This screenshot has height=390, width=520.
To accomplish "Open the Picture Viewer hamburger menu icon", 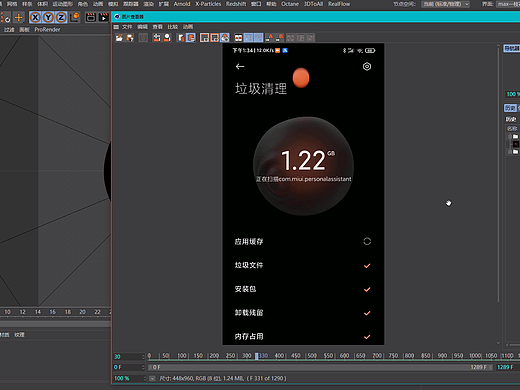I will click(116, 27).
